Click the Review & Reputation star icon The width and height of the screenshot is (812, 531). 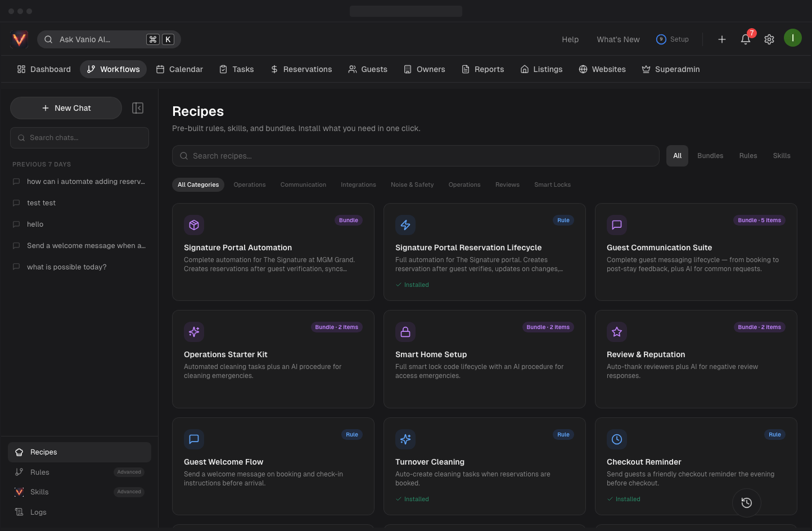coord(617,332)
